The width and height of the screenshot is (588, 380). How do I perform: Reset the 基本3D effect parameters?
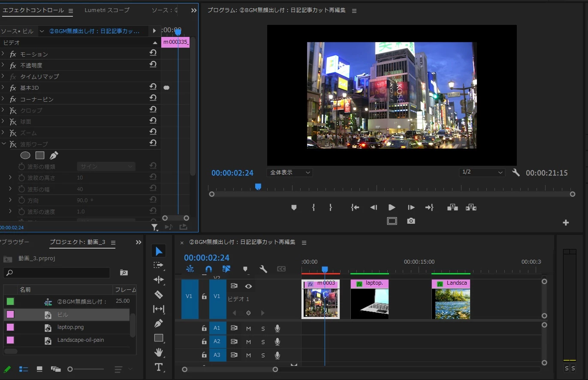click(x=153, y=87)
